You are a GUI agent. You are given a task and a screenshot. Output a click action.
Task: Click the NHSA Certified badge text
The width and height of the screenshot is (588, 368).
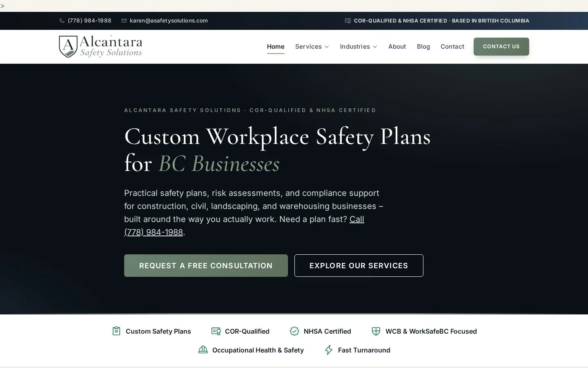[327, 331]
